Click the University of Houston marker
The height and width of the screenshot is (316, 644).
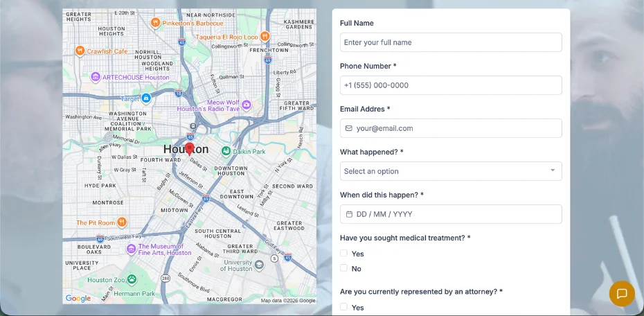point(259,265)
